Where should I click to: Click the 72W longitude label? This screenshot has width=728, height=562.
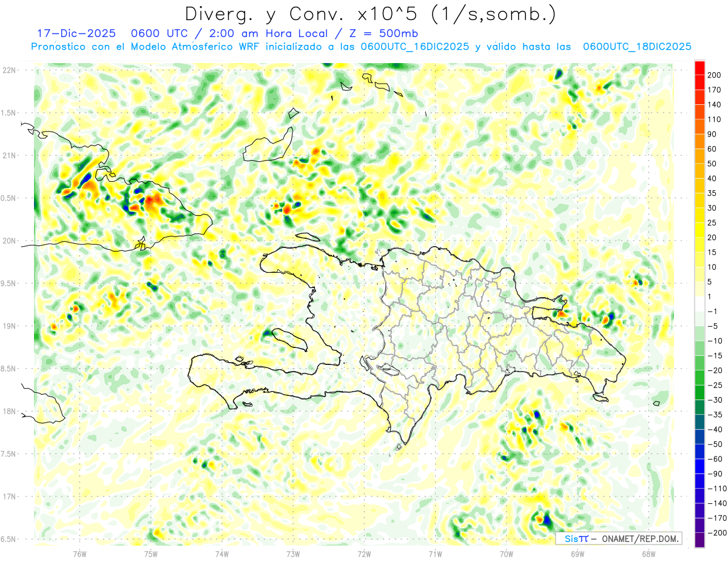click(364, 554)
